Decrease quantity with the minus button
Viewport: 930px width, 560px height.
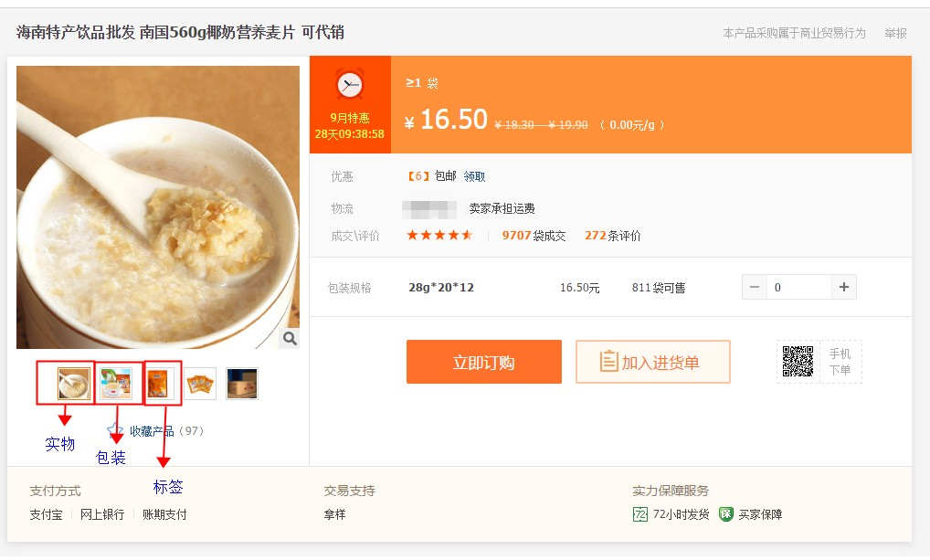coord(755,287)
